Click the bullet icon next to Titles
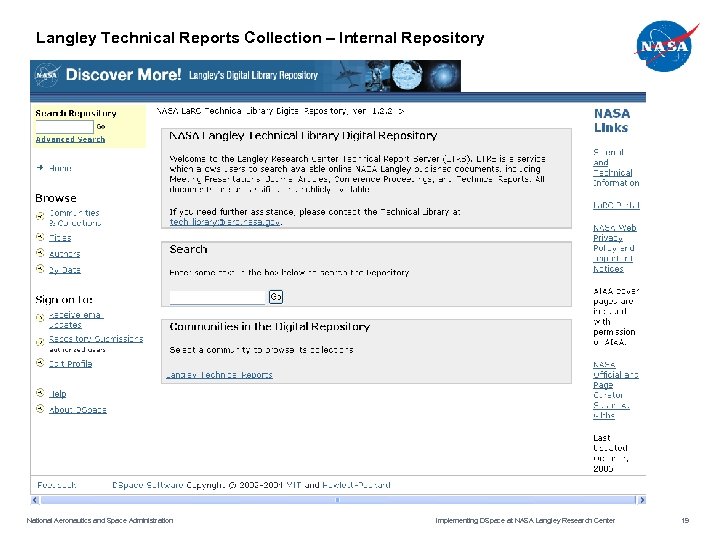Image resolution: width=720 pixels, height=540 pixels. pyautogui.click(x=40, y=237)
